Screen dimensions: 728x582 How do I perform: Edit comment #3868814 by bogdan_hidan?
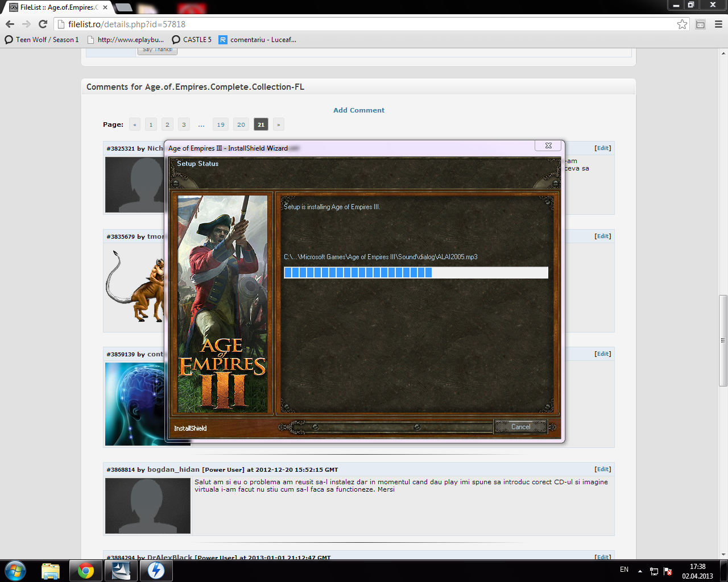click(x=603, y=469)
